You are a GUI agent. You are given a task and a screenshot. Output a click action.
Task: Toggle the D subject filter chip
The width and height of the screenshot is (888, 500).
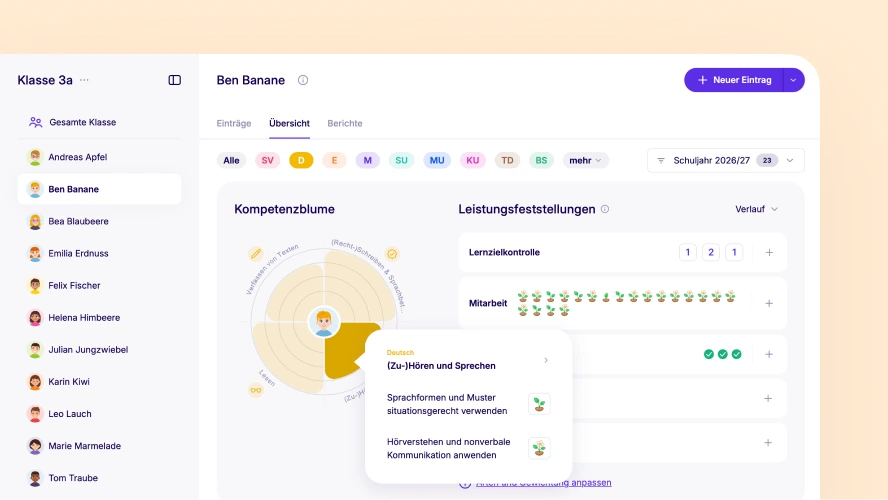click(301, 160)
